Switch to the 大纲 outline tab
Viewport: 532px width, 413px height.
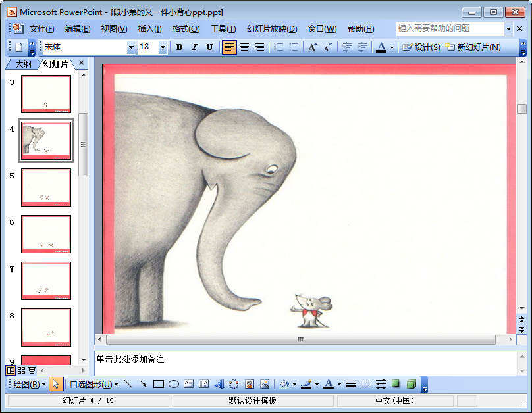(x=23, y=64)
